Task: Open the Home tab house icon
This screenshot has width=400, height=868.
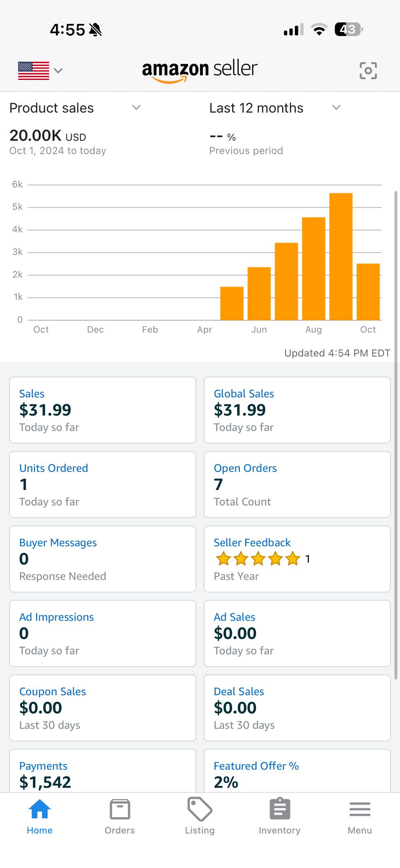Action: (x=40, y=809)
